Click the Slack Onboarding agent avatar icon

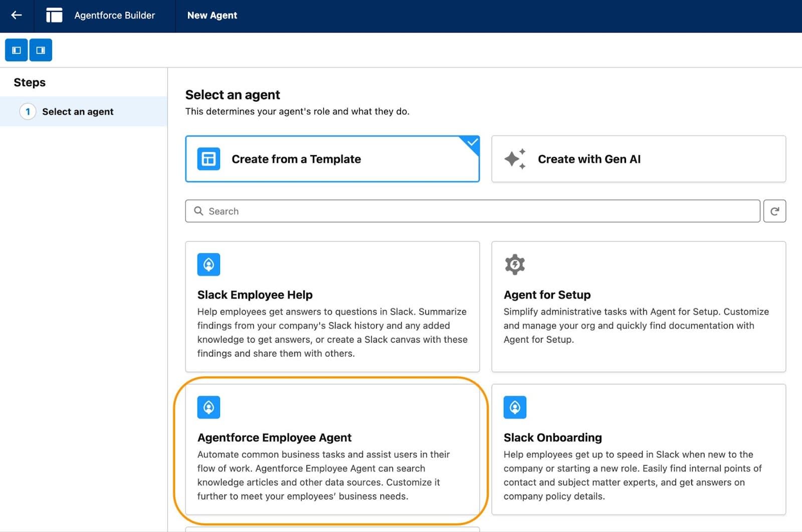coord(515,407)
